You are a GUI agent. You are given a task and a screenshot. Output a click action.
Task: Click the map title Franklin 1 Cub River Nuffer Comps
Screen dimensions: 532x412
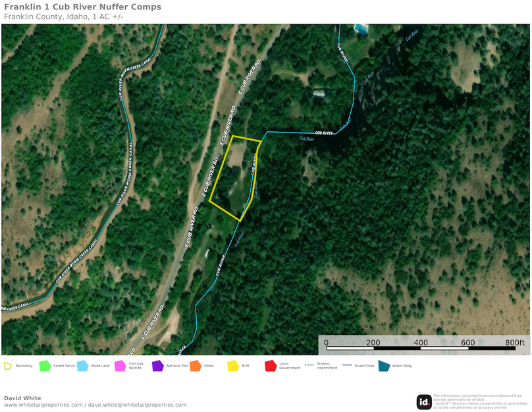(x=82, y=7)
